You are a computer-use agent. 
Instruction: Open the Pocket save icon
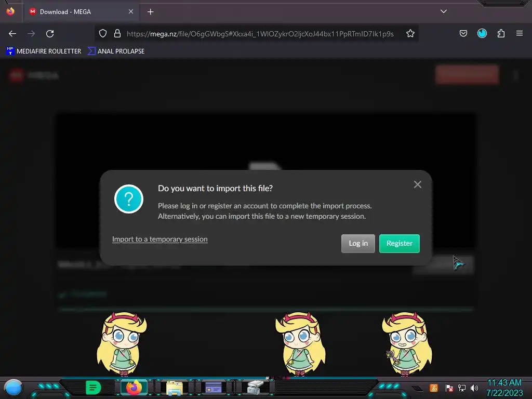(463, 34)
